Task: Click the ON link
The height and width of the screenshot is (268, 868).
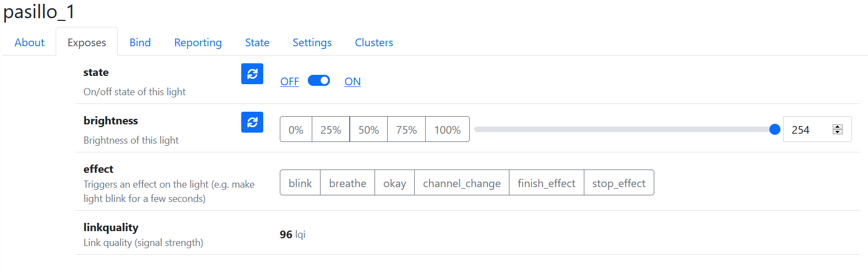Action: (x=352, y=81)
